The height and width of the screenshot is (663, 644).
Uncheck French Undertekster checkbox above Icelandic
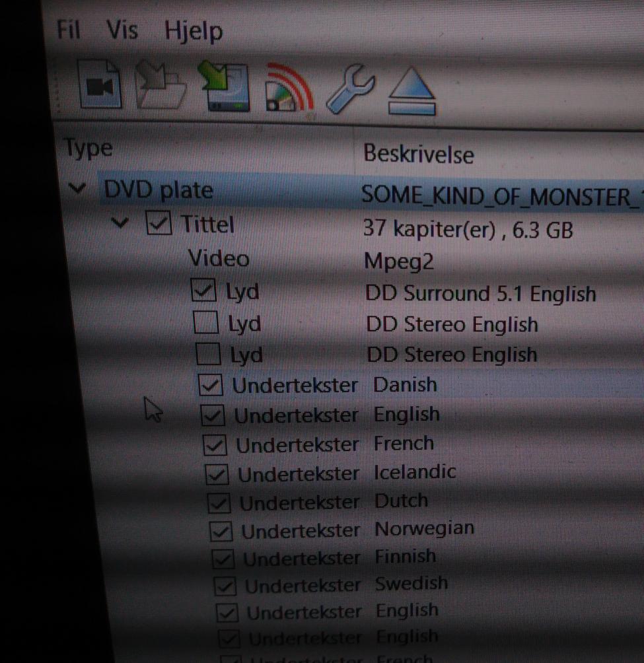click(x=215, y=445)
